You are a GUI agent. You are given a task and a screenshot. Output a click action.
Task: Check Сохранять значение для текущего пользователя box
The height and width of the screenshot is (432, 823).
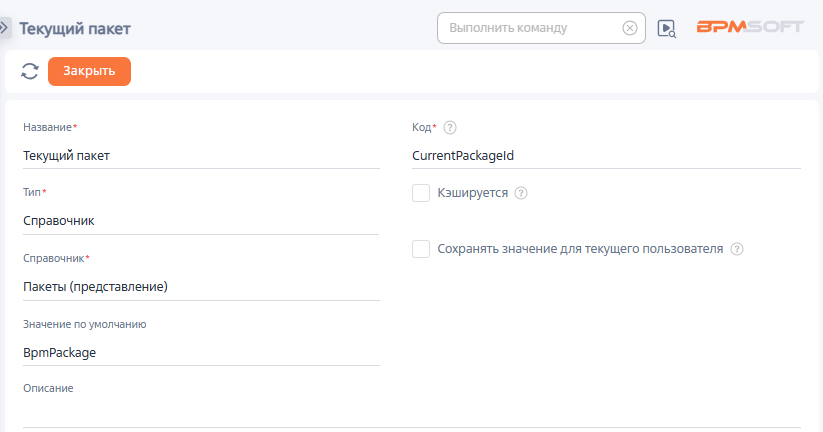(421, 249)
